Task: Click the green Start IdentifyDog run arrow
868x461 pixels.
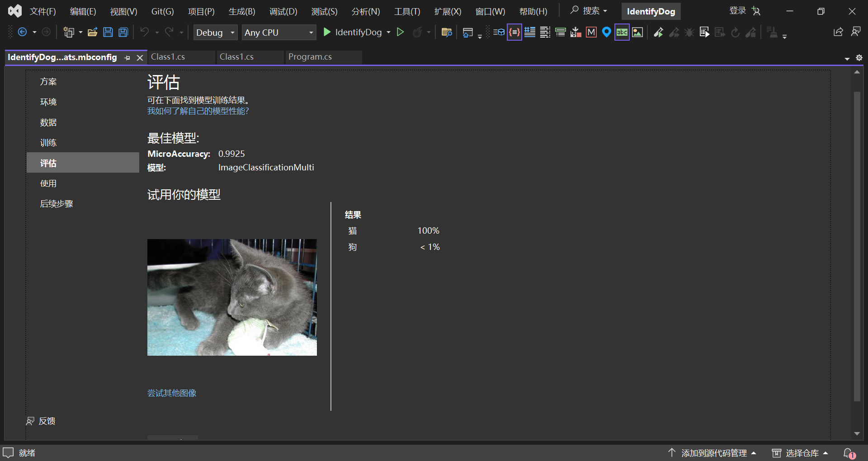Action: coord(327,32)
